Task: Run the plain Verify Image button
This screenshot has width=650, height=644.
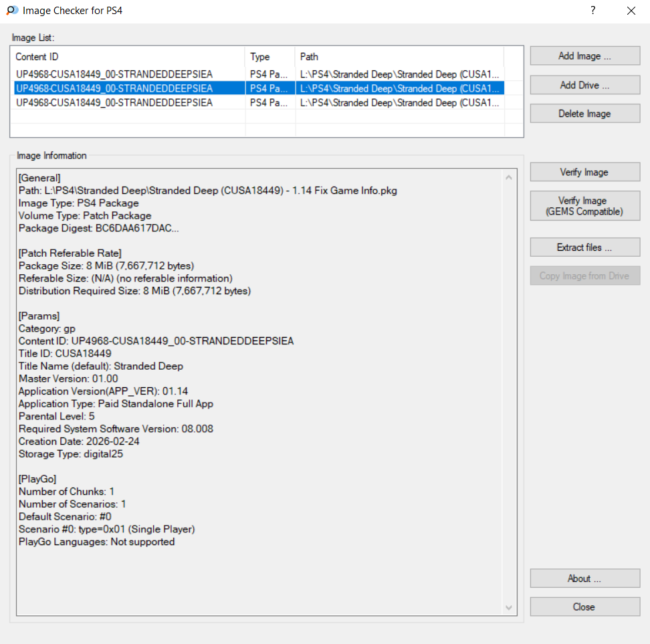Action: (x=584, y=173)
